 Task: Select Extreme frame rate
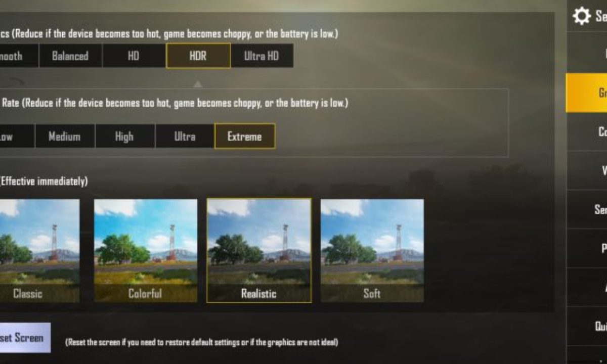click(245, 136)
